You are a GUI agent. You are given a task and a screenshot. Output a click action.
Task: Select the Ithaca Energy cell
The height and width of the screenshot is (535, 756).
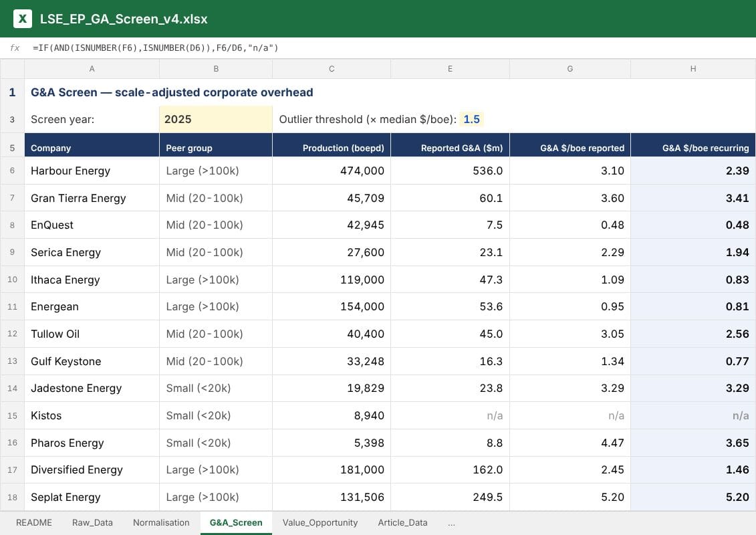tap(92, 280)
